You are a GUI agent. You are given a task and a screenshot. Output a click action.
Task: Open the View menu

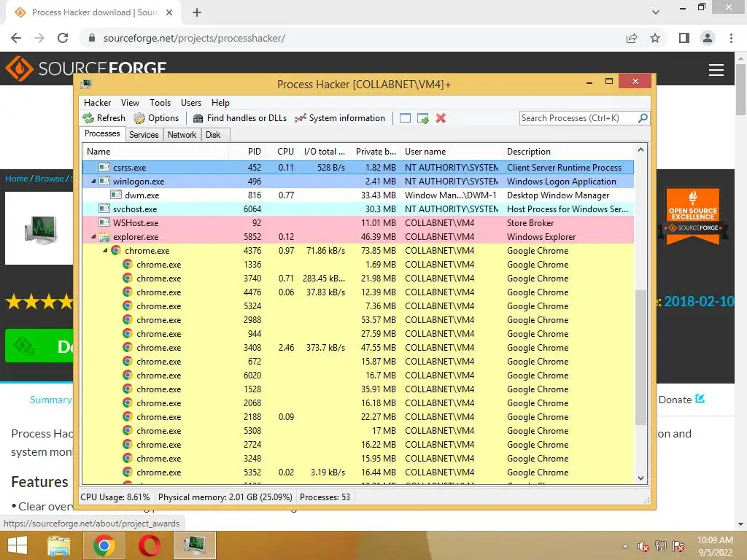[x=130, y=102]
